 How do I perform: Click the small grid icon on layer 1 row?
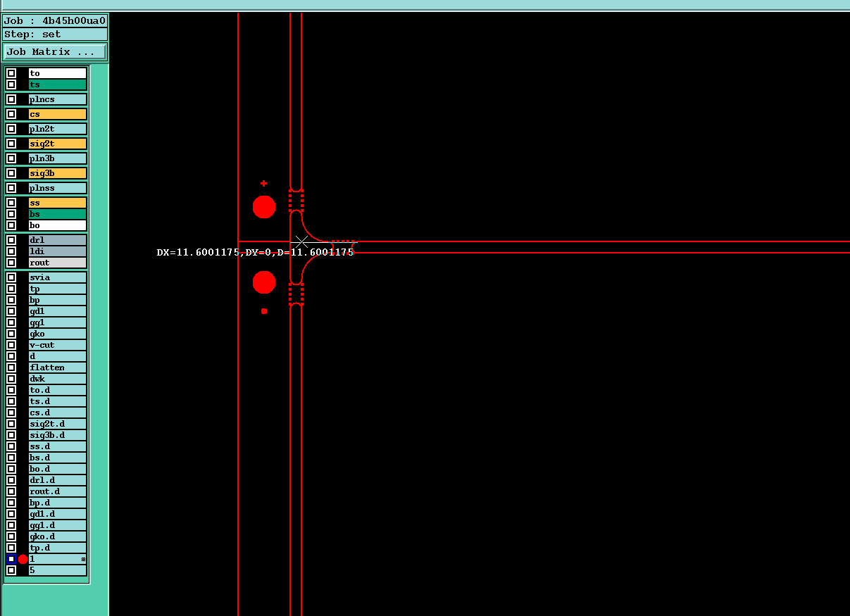pyautogui.click(x=83, y=559)
